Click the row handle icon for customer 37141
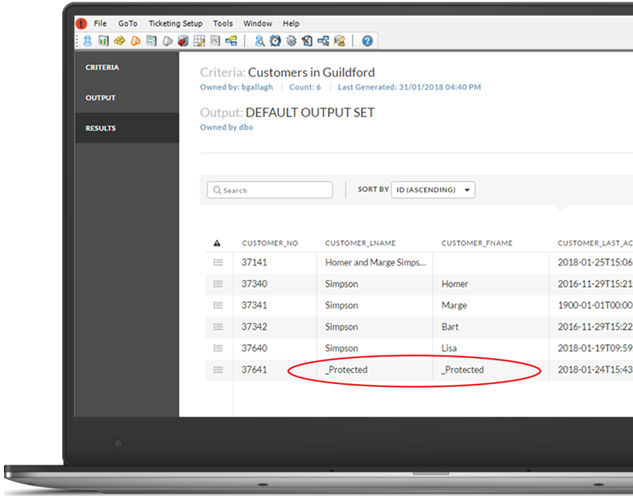The image size is (633, 496). coord(218,262)
